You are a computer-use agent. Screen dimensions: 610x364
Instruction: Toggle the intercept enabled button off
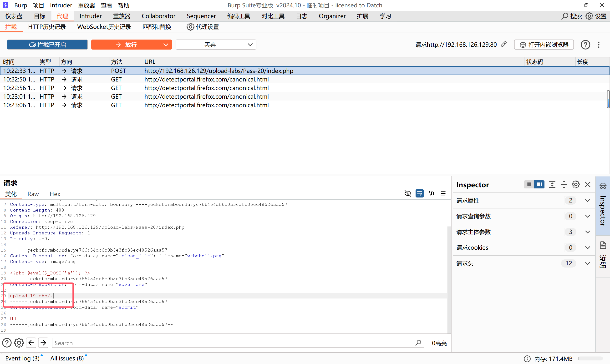[47, 45]
